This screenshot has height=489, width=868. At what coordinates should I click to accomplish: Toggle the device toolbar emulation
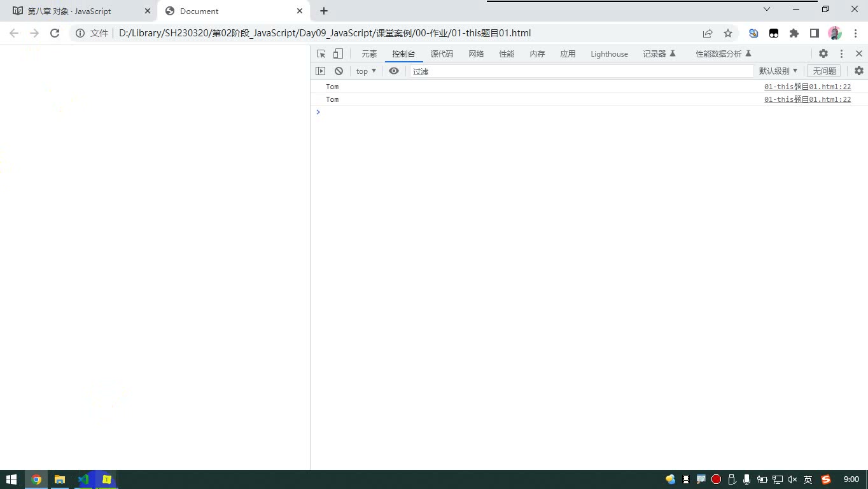(338, 54)
